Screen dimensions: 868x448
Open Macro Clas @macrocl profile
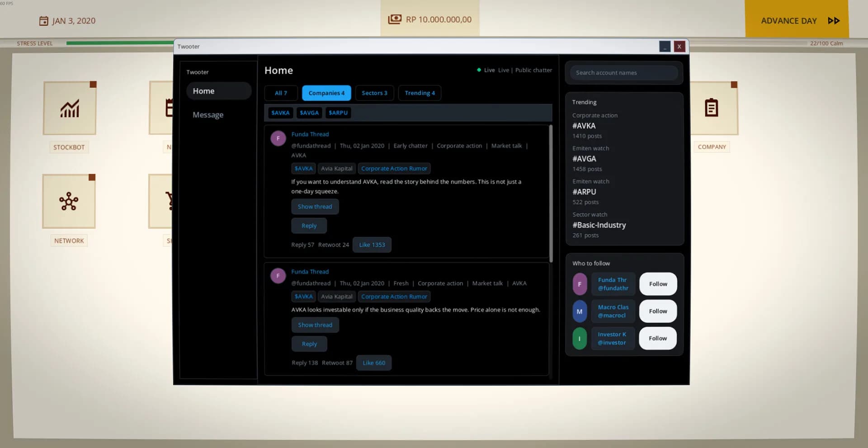(x=613, y=311)
